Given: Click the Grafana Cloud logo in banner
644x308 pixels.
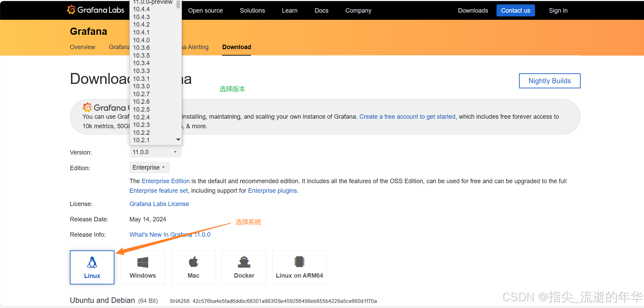Looking at the screenshot, I should [x=106, y=107].
